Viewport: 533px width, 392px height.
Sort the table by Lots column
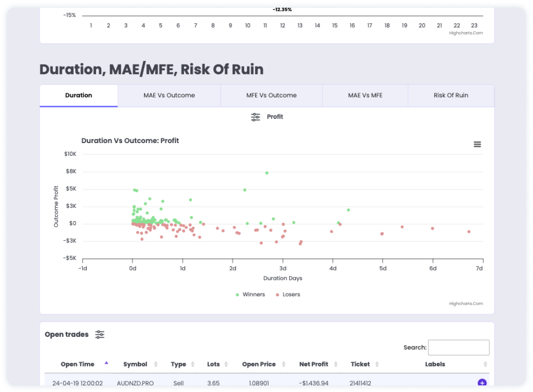pos(226,364)
